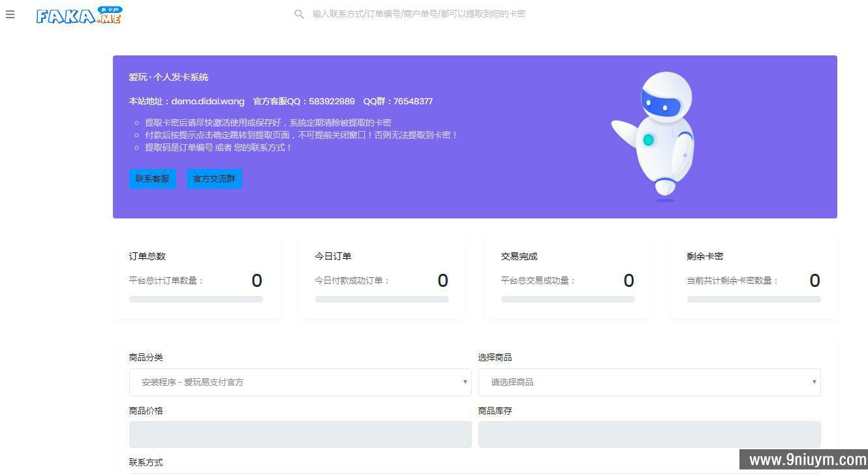Click the 联系客服 button

pyautogui.click(x=152, y=179)
